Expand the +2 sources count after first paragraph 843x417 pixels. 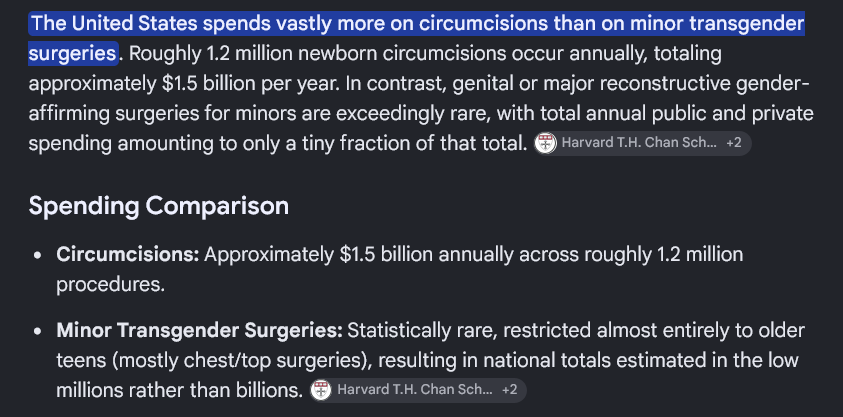click(733, 143)
